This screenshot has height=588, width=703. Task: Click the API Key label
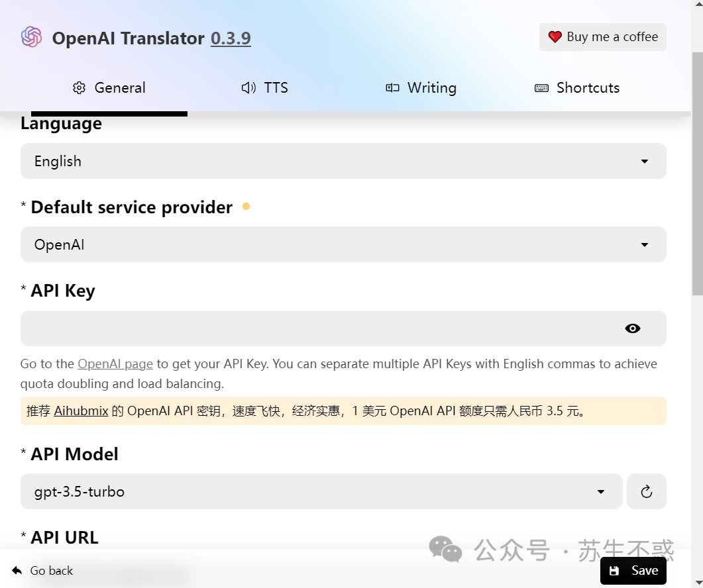point(63,291)
